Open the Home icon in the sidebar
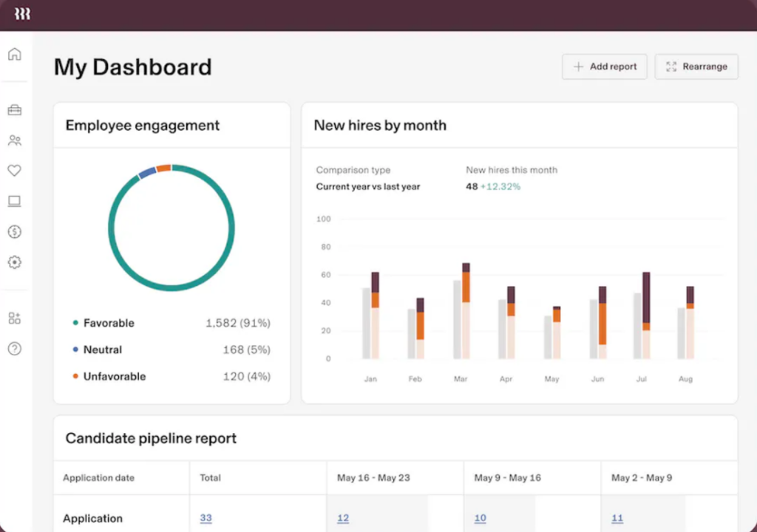Image resolution: width=757 pixels, height=532 pixels. [x=14, y=54]
